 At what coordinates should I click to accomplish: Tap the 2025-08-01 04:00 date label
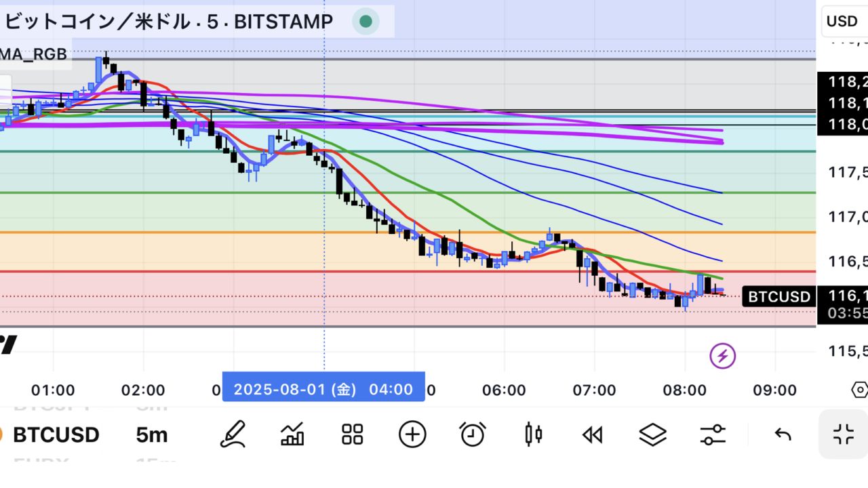[323, 390]
